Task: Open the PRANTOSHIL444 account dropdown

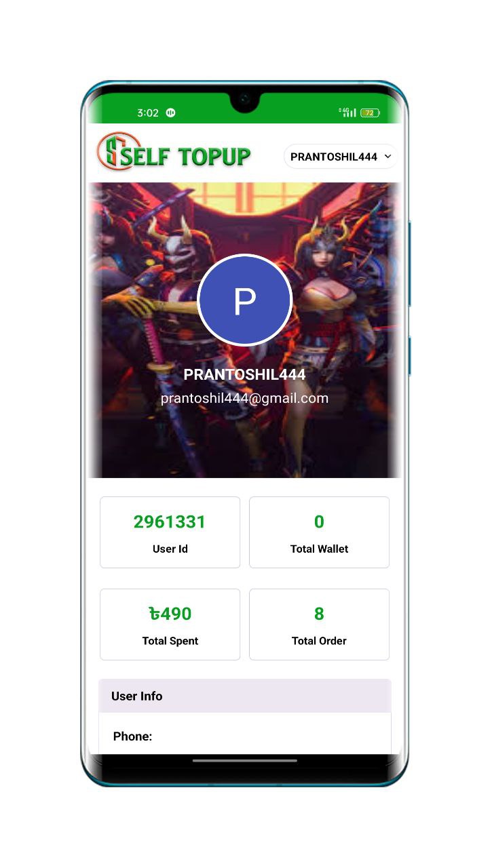Action: pos(340,157)
